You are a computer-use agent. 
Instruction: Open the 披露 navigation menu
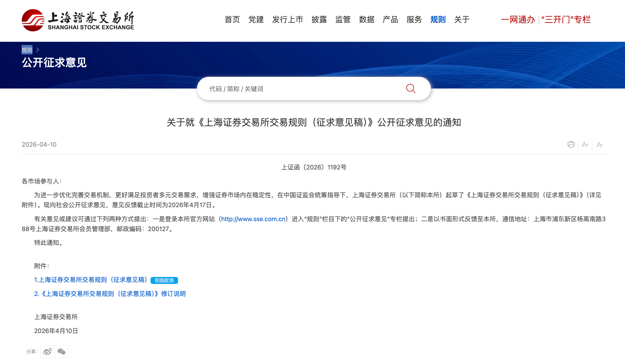319,20
